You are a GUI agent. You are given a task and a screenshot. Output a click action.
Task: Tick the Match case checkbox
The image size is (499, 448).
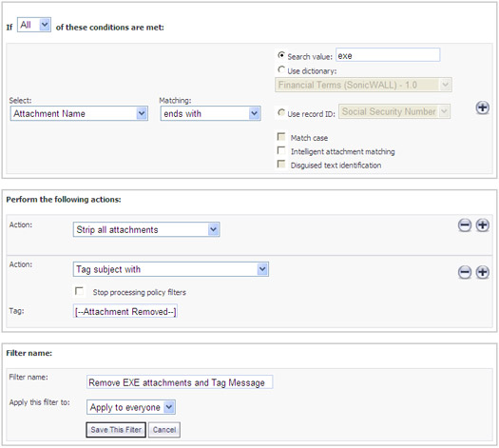[x=281, y=137]
